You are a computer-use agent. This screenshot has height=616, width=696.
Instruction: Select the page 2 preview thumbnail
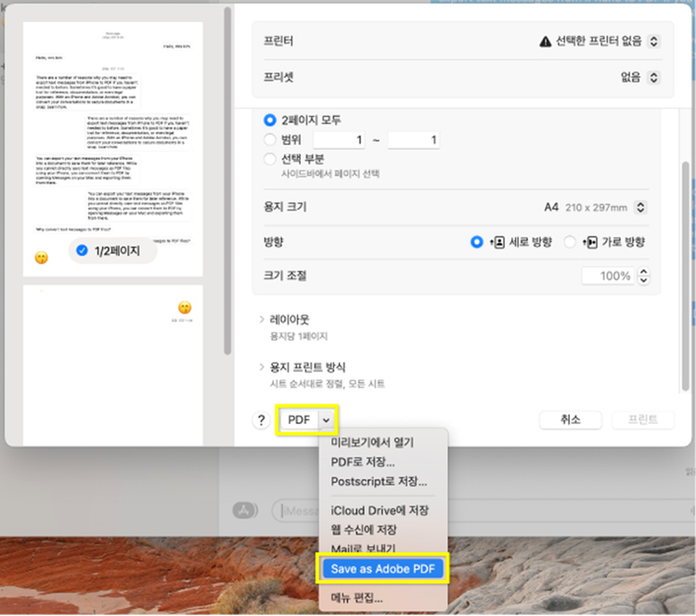pyautogui.click(x=112, y=366)
